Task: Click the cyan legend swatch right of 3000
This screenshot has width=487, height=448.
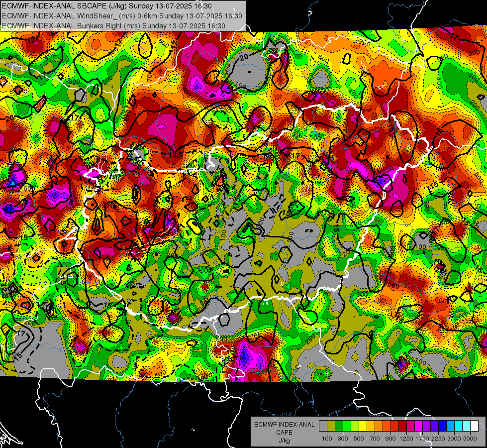Action: 459,426
